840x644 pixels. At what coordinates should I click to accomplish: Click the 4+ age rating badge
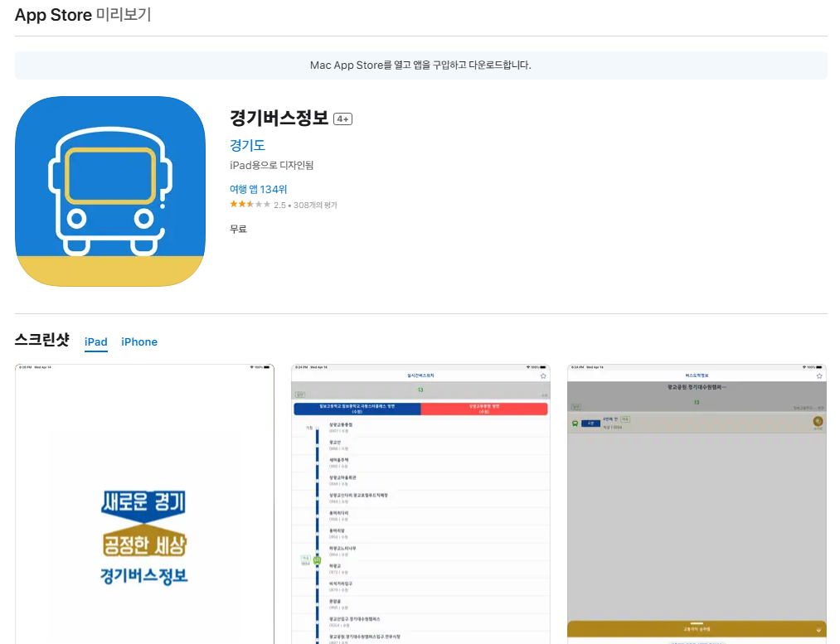coord(342,119)
